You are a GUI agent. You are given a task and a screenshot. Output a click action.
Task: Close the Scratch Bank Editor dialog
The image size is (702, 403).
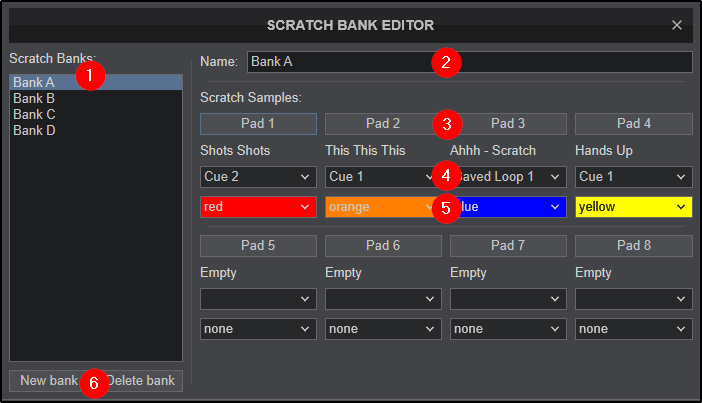click(677, 25)
